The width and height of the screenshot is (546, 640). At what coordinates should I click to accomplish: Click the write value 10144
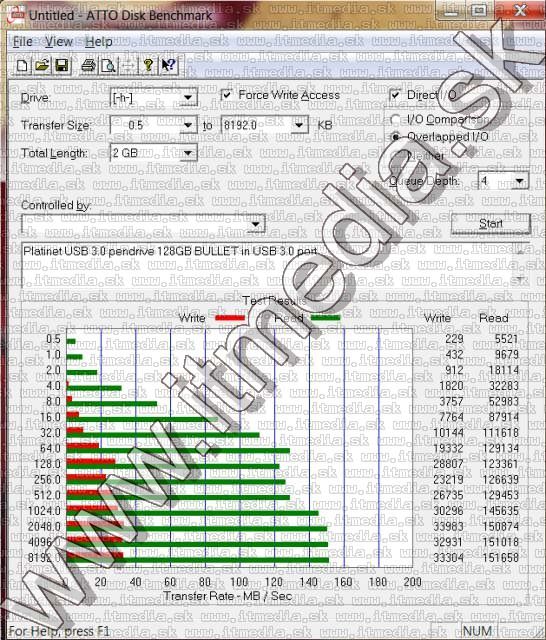point(448,432)
